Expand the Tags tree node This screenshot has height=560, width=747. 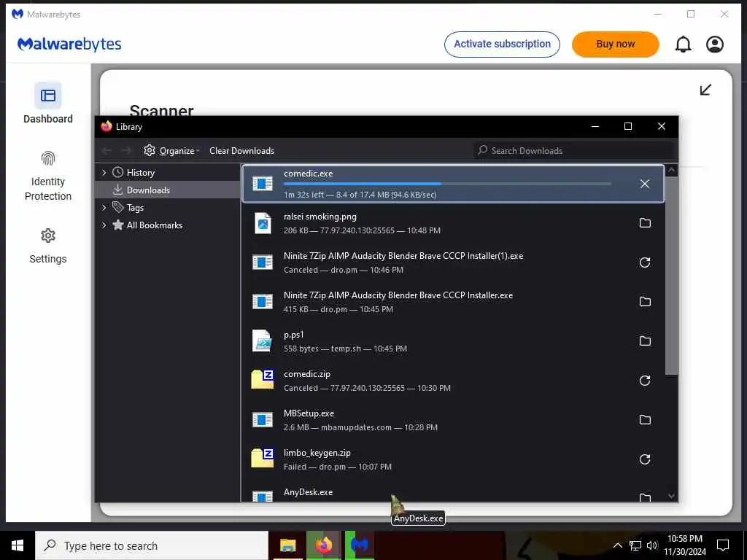(x=104, y=208)
